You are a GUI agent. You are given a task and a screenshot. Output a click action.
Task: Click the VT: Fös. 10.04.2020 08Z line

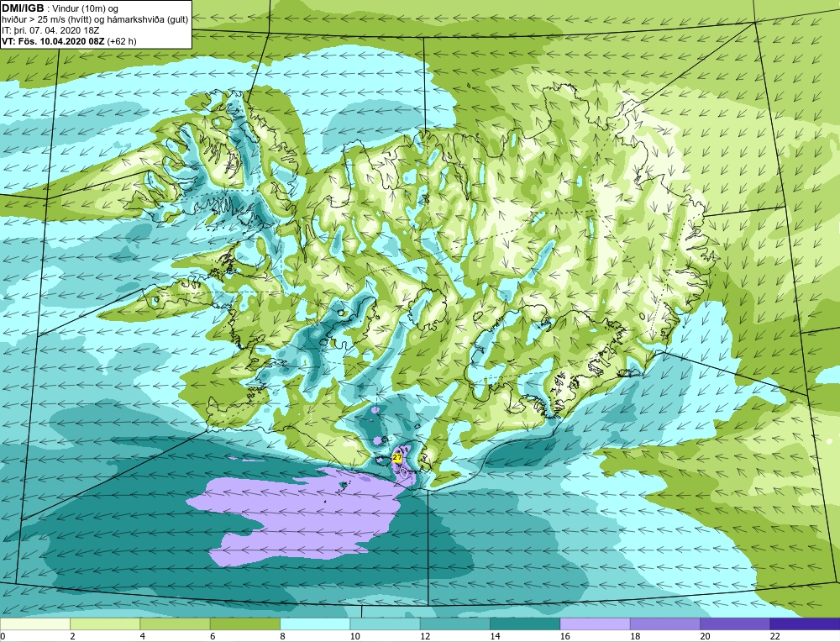pyautogui.click(x=69, y=41)
